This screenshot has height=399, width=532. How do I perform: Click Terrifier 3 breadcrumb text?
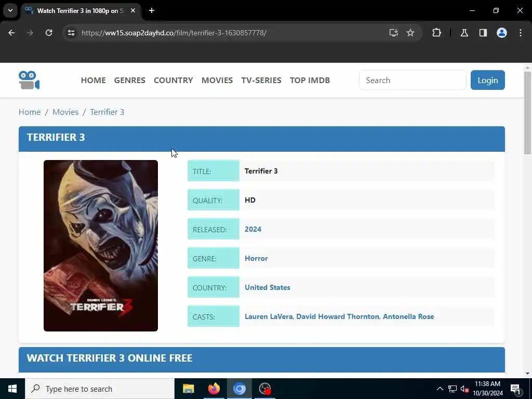107,112
